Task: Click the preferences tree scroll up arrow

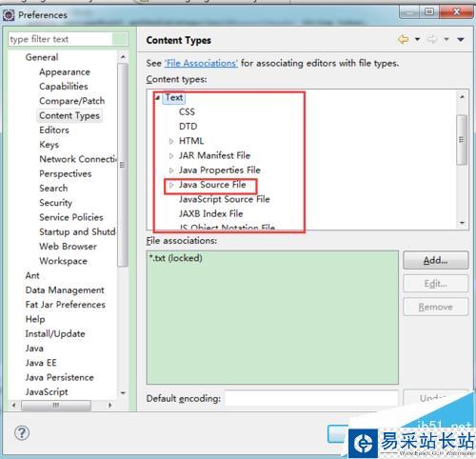Action: (x=123, y=57)
